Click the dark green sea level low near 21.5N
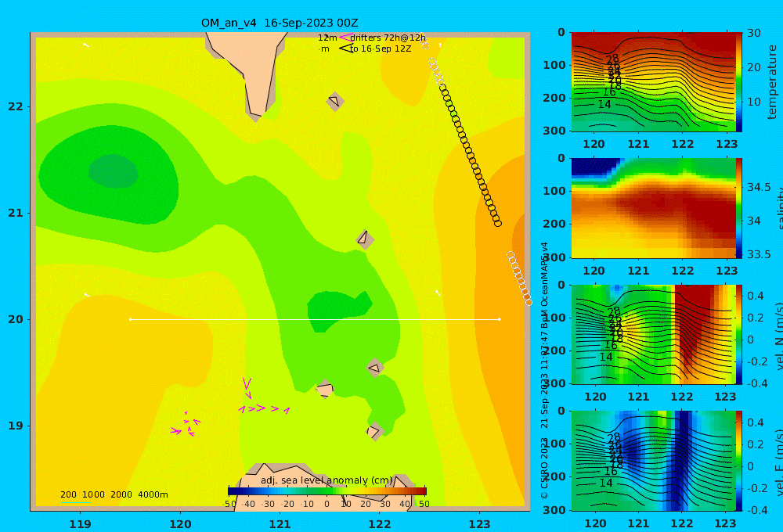 (114, 171)
